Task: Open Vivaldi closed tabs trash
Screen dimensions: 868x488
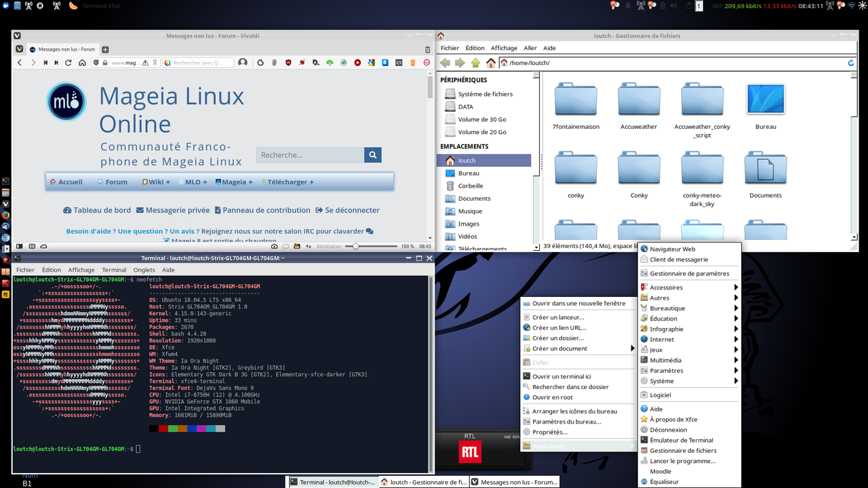Action: (427, 49)
